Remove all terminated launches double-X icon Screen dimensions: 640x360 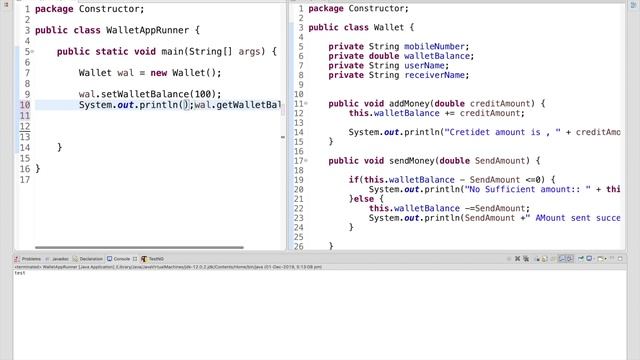(526, 259)
